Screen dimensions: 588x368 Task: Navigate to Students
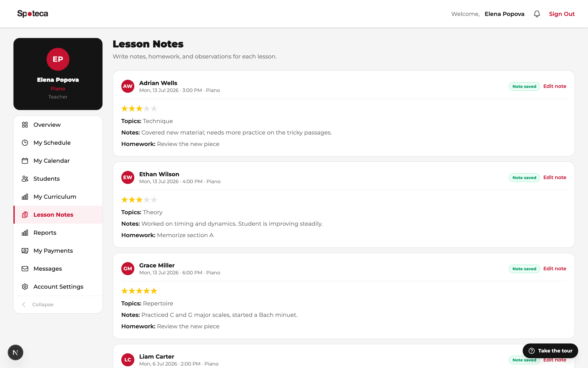pos(58,179)
